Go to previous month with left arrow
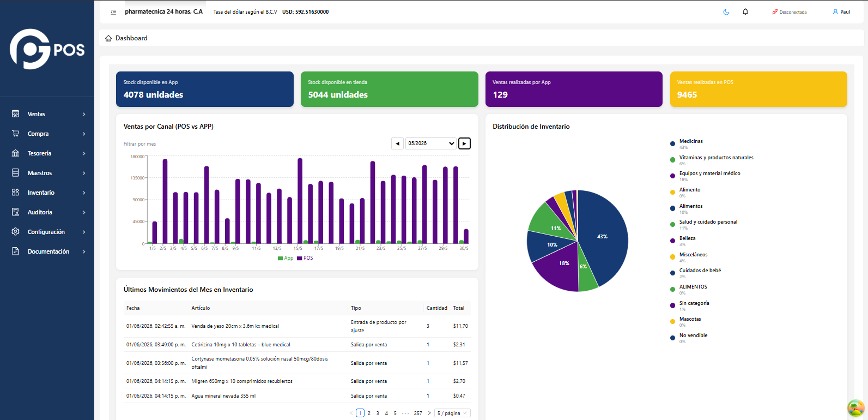Screen dimensions: 868x420 point(397,143)
